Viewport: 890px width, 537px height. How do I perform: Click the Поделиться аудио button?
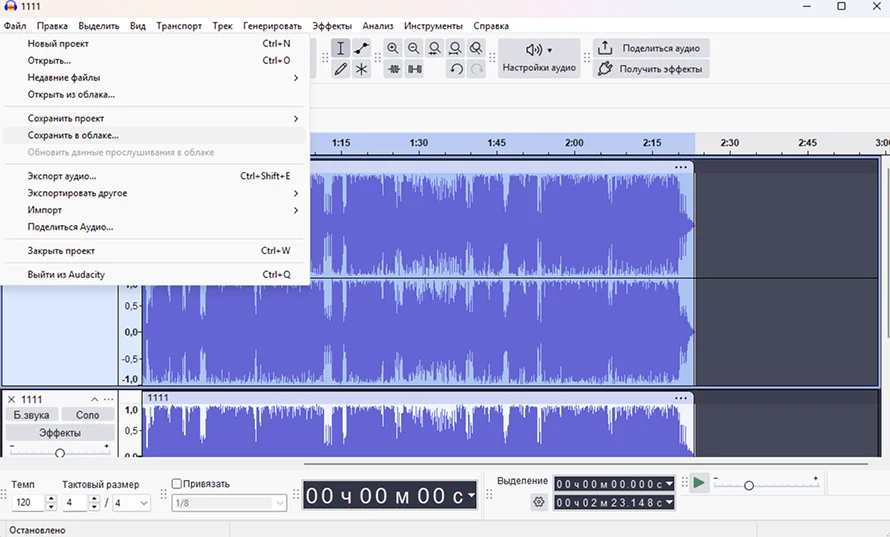(651, 48)
